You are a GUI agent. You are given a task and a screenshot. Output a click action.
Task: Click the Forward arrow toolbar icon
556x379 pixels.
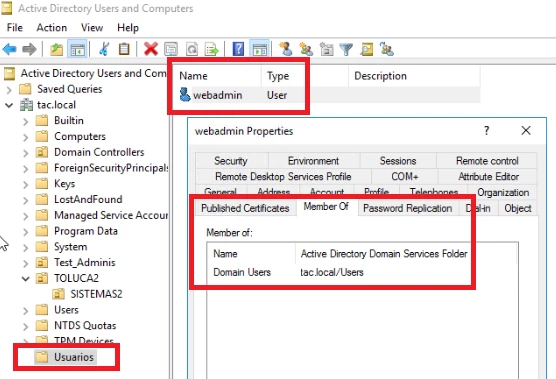click(x=29, y=49)
